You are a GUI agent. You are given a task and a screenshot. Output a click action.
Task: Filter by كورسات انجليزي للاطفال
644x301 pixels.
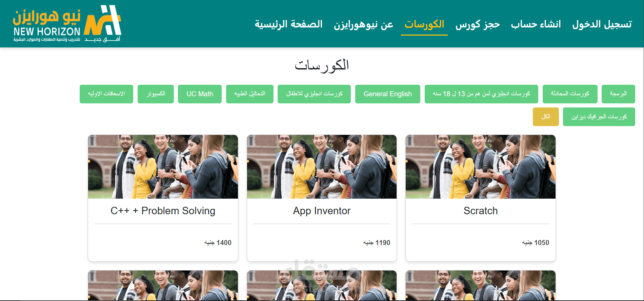pyautogui.click(x=314, y=94)
